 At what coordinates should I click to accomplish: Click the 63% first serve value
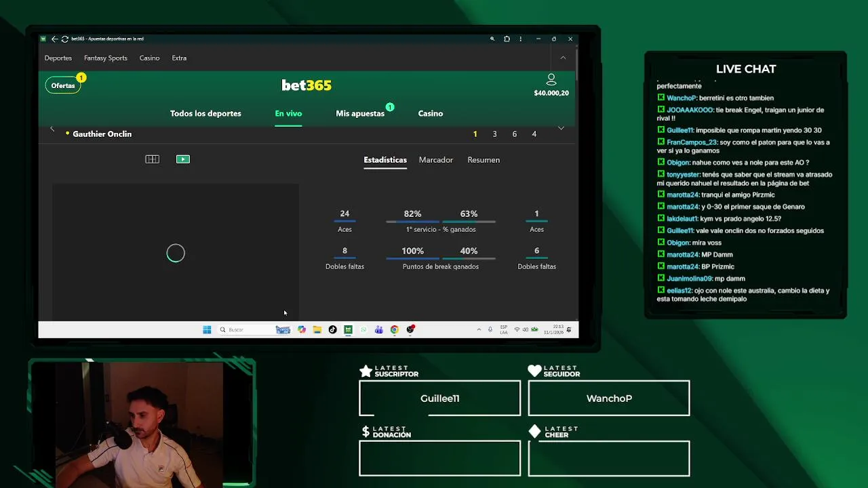[469, 213]
